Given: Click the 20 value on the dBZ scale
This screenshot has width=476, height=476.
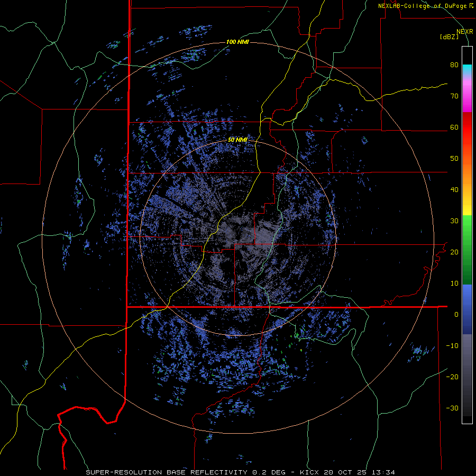Looking at the screenshot, I should [x=454, y=252].
